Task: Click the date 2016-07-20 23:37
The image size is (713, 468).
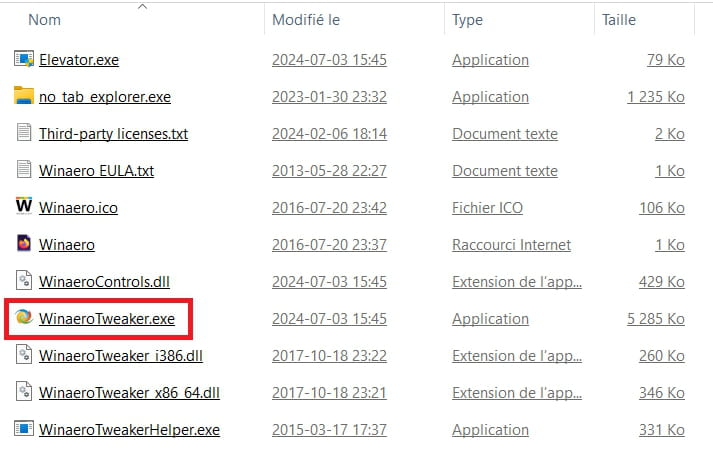Action: coord(329,245)
